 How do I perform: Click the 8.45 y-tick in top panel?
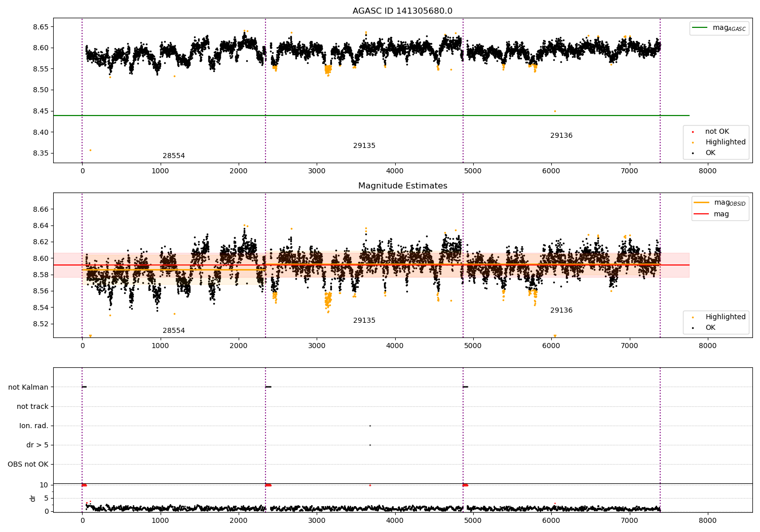pos(40,111)
